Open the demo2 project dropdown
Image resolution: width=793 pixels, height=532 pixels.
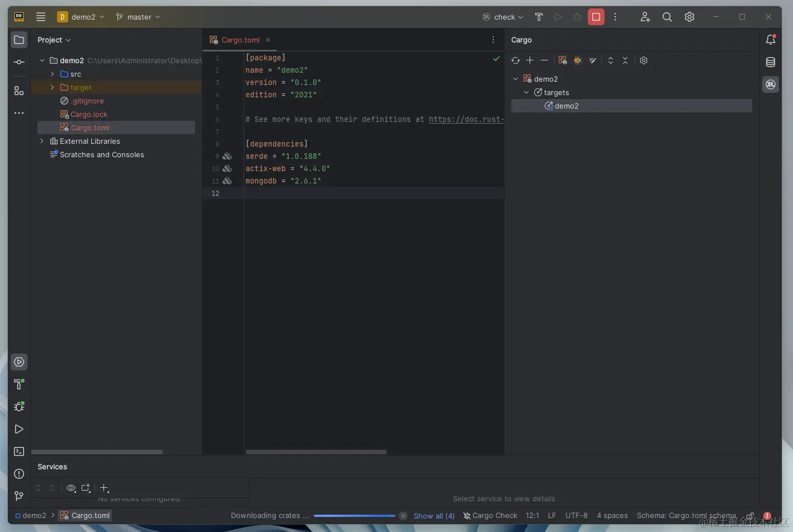point(81,17)
